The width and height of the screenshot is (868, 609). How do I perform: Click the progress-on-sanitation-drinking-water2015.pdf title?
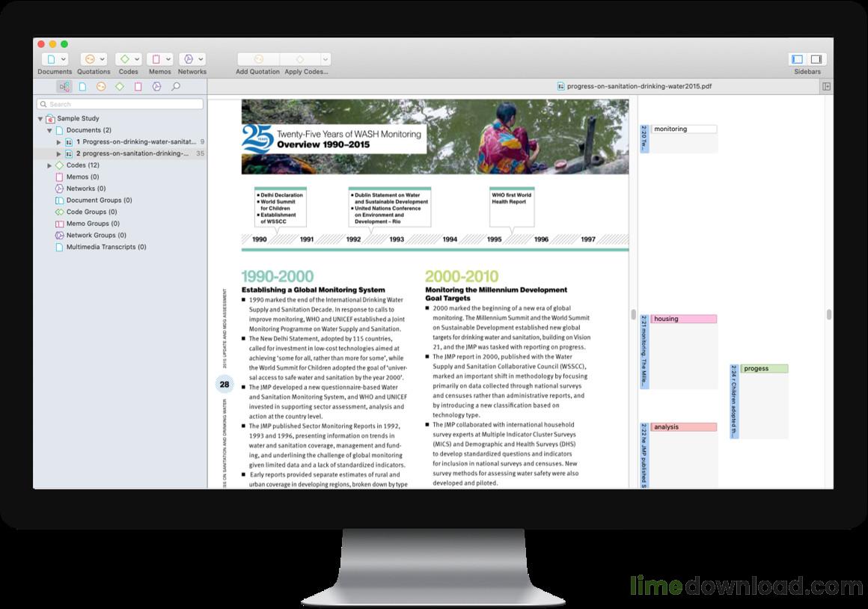pyautogui.click(x=639, y=86)
